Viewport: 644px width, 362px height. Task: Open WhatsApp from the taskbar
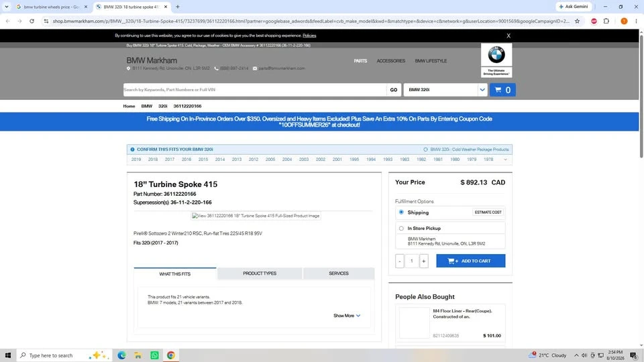point(154,355)
